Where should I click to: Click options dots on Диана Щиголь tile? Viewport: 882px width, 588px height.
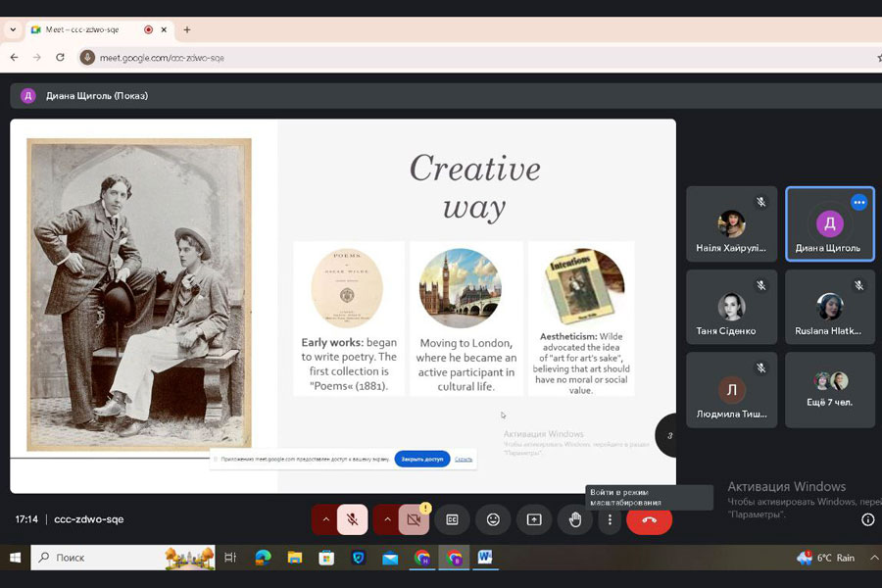tap(858, 202)
